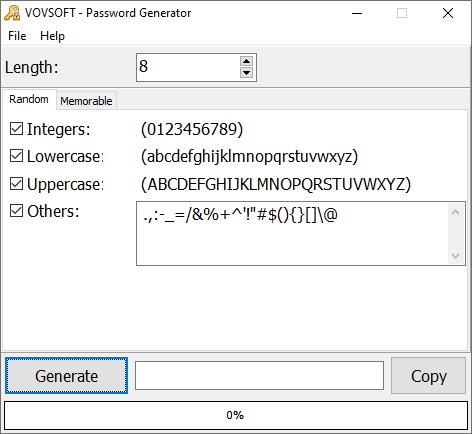
Task: Toggle the Lowercase checkbox
Action: [x=16, y=156]
